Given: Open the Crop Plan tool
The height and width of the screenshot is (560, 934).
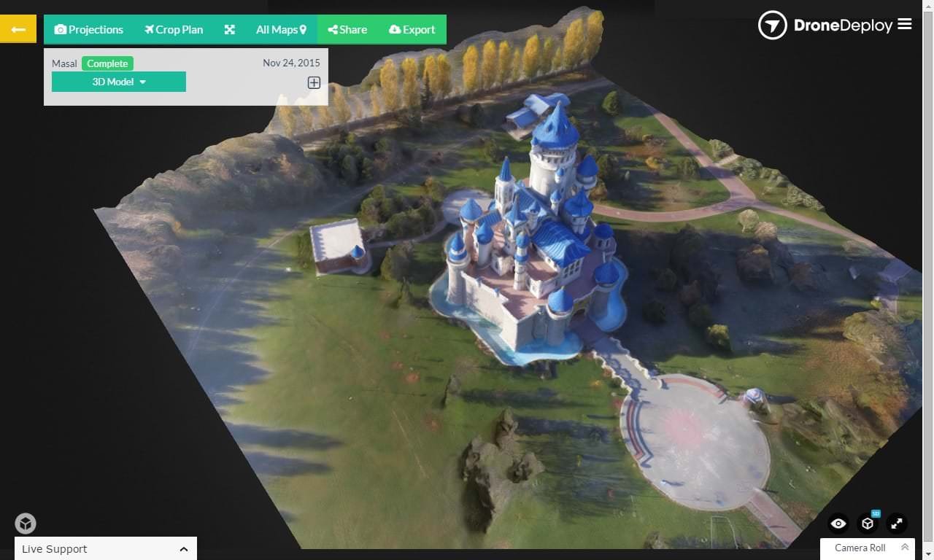Looking at the screenshot, I should click(x=174, y=30).
